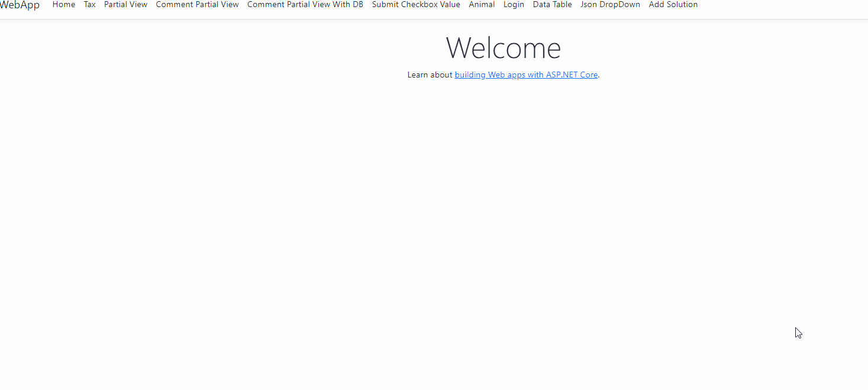Follow building Web apps with ASP.NET Core link
This screenshot has width=868, height=390.
526,75
